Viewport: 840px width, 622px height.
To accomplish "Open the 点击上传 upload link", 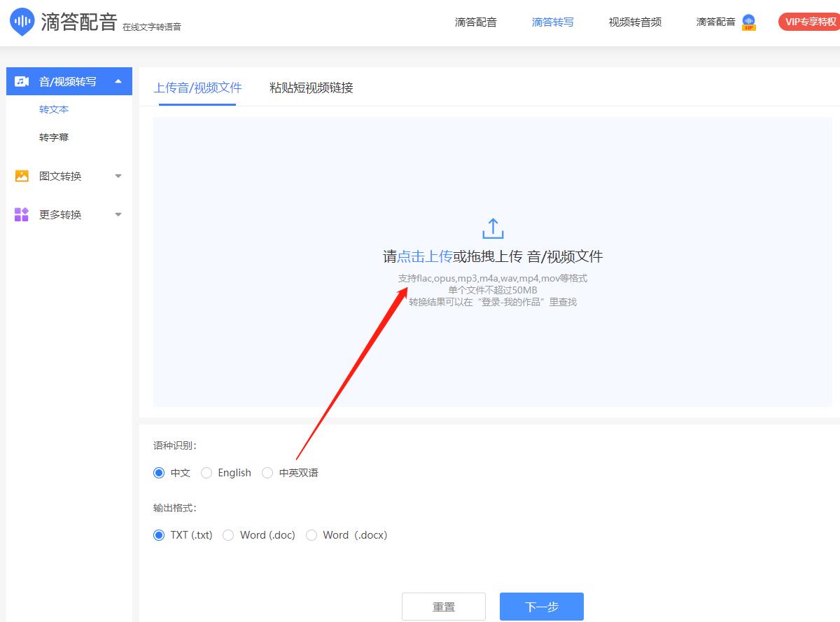I will [x=423, y=256].
